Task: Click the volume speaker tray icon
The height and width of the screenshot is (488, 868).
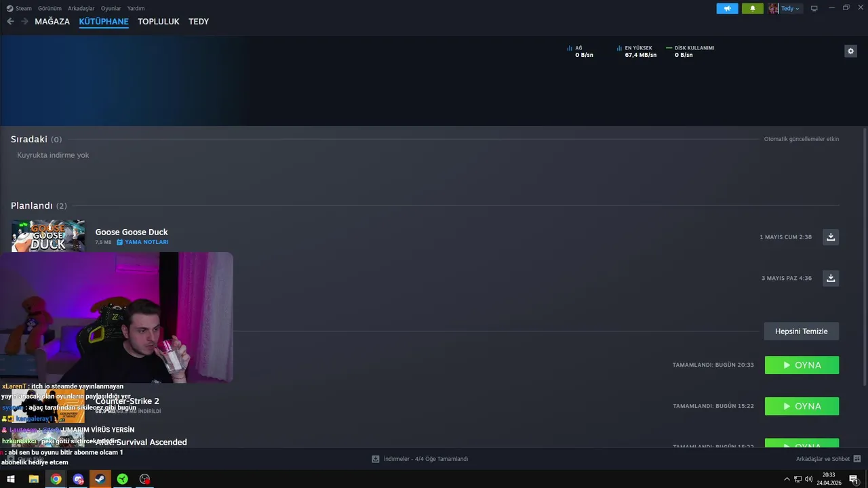Action: (808, 479)
